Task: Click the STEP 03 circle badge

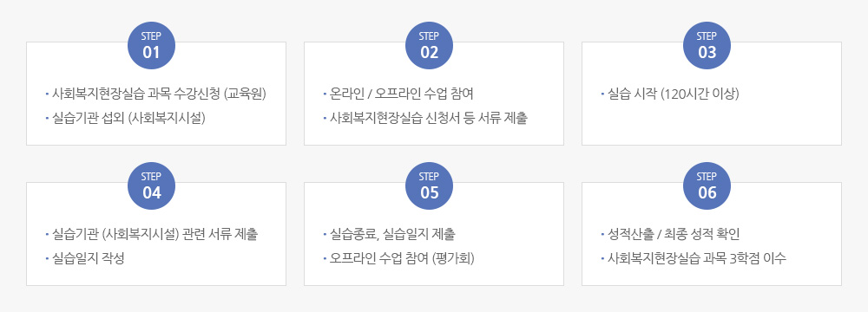Action: coord(707,45)
